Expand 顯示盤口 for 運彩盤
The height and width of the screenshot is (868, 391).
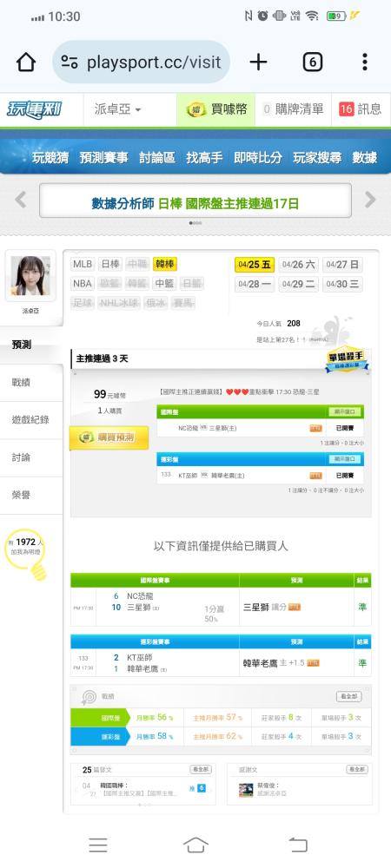(345, 459)
